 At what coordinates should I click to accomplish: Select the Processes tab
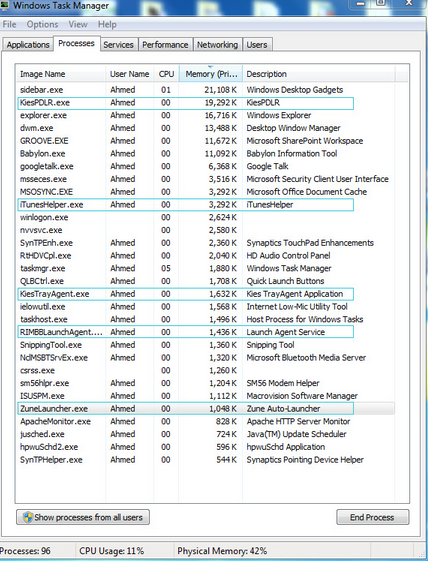tap(77, 43)
